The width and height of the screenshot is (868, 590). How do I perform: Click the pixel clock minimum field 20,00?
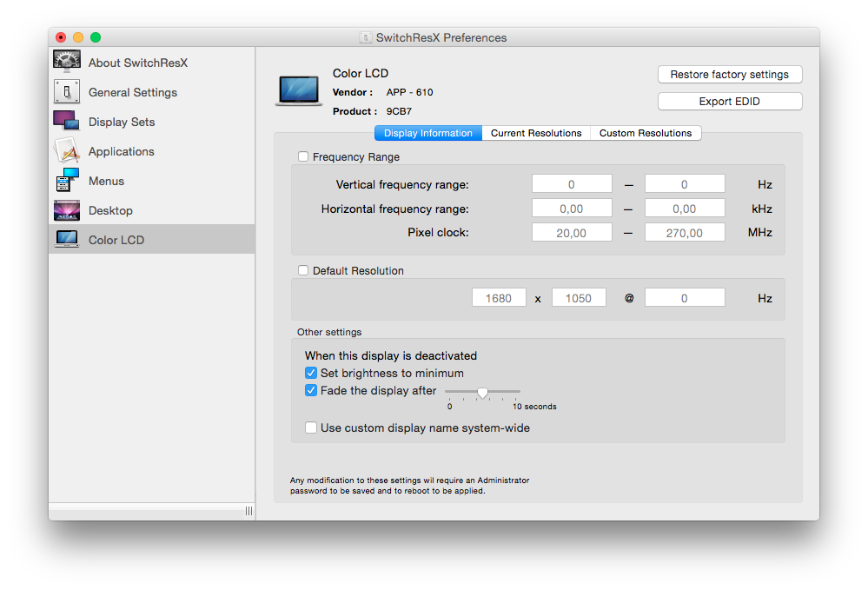(x=572, y=233)
